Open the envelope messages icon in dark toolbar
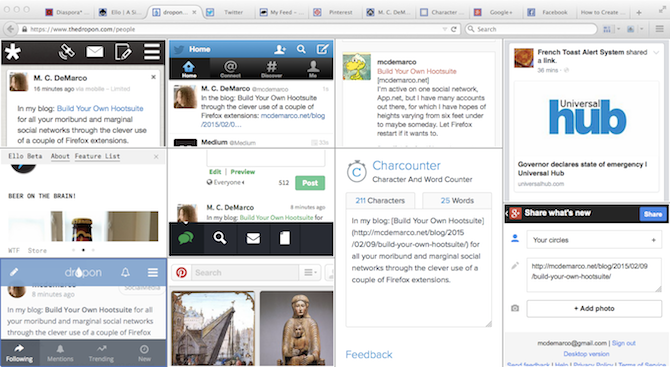This screenshot has height=367, width=670. click(253, 238)
